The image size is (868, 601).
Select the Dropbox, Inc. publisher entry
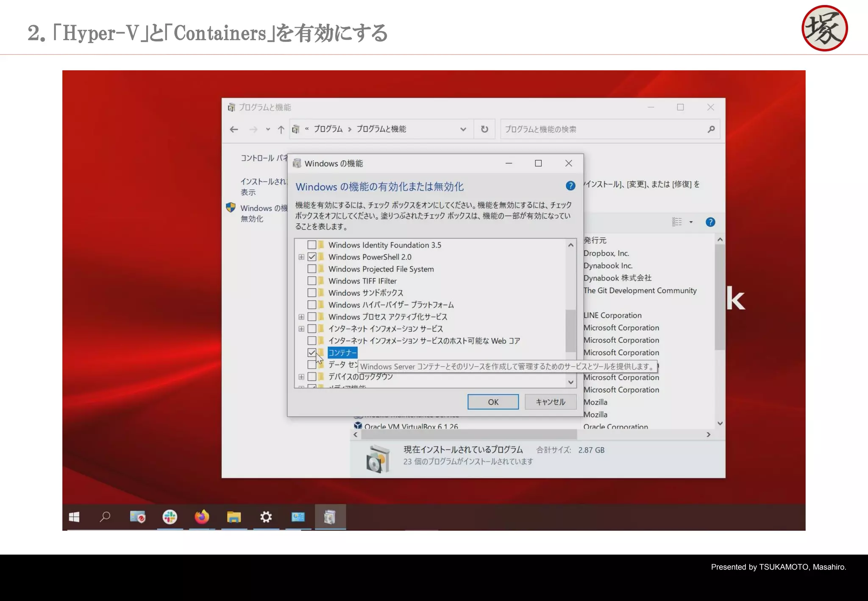(606, 253)
